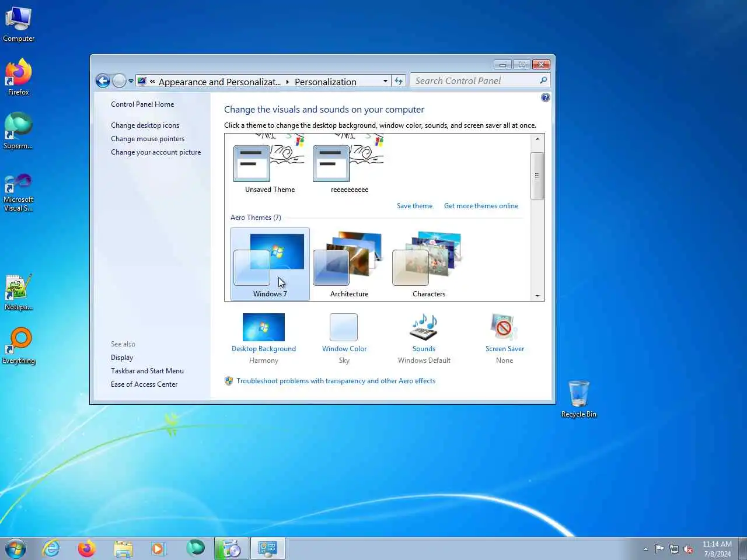Select the Microsoft Visual Studio desktop shortcut

tap(18, 192)
